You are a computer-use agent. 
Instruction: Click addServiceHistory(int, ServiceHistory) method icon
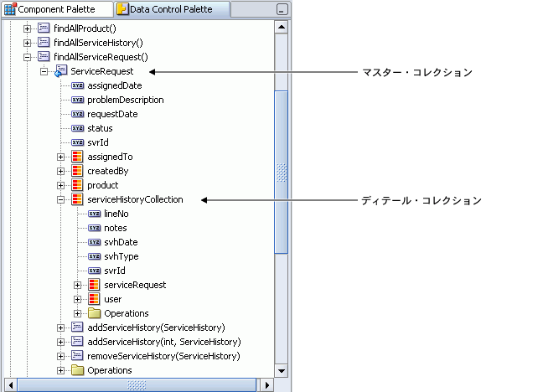tap(77, 341)
